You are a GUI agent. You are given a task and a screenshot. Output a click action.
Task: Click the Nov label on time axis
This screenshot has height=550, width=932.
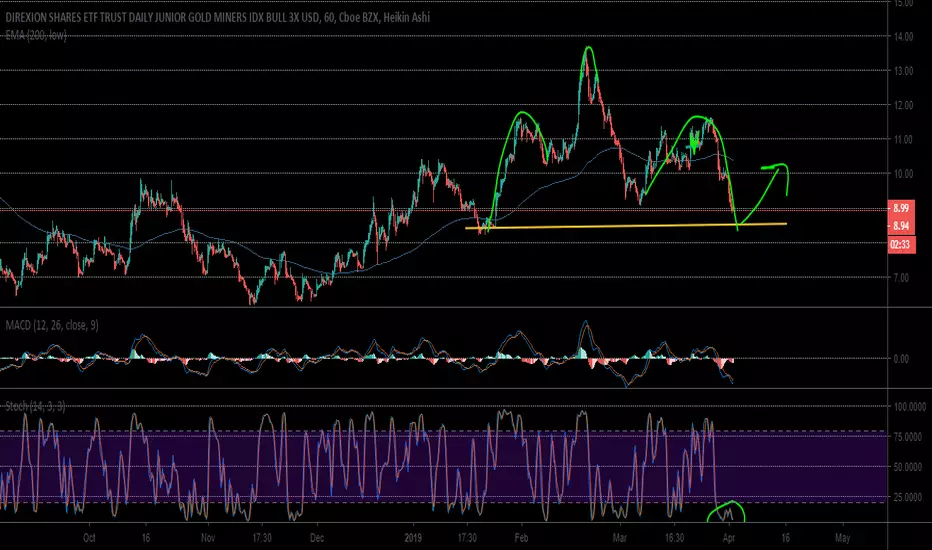point(207,538)
